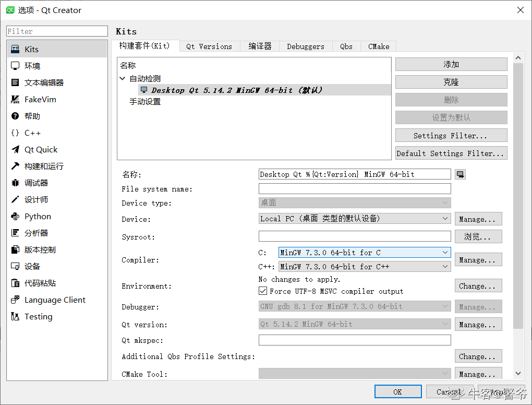Open the Device Local PC dropdown
532x405 pixels.
pos(355,218)
